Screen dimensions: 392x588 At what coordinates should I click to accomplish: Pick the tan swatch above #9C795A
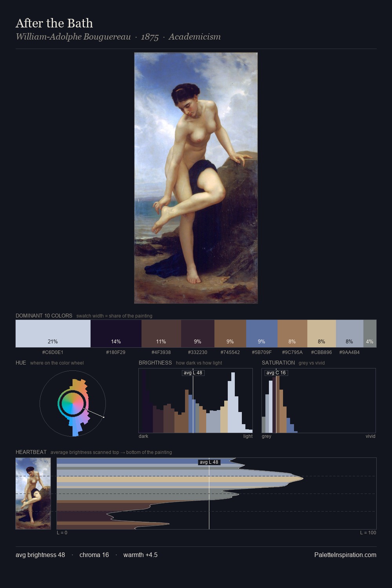pos(292,334)
